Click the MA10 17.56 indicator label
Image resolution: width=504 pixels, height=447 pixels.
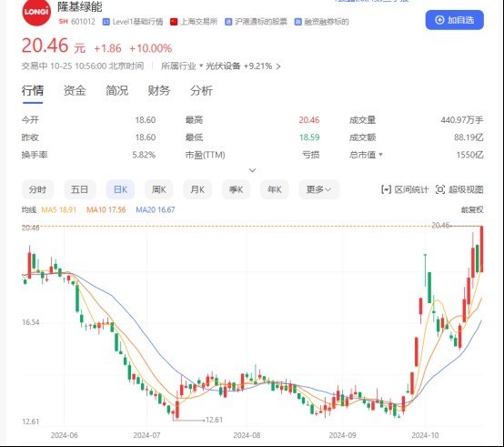106,209
